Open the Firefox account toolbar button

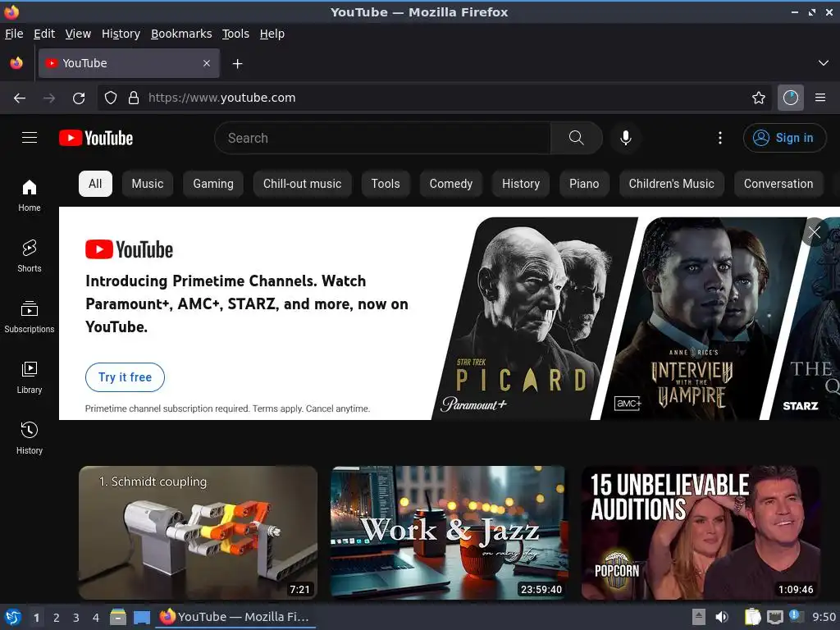[x=790, y=98]
